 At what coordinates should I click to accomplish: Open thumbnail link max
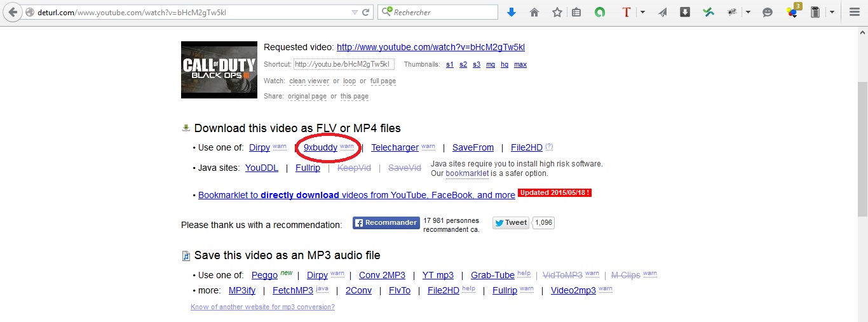(520, 64)
